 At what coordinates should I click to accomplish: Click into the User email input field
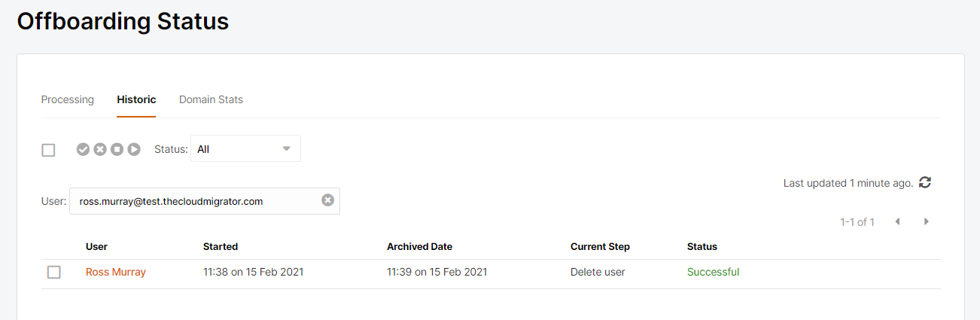pos(196,201)
